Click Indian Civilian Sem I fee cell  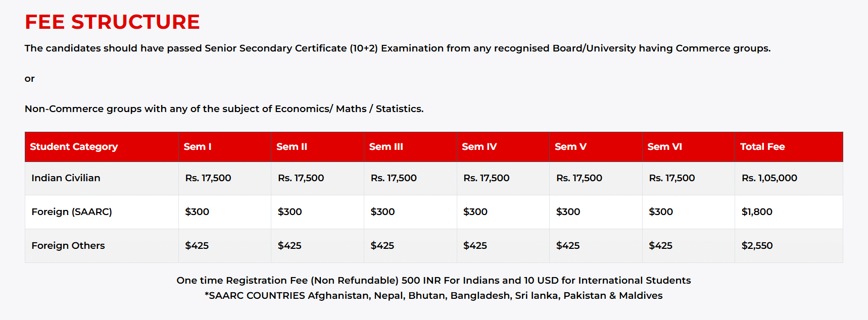point(208,178)
